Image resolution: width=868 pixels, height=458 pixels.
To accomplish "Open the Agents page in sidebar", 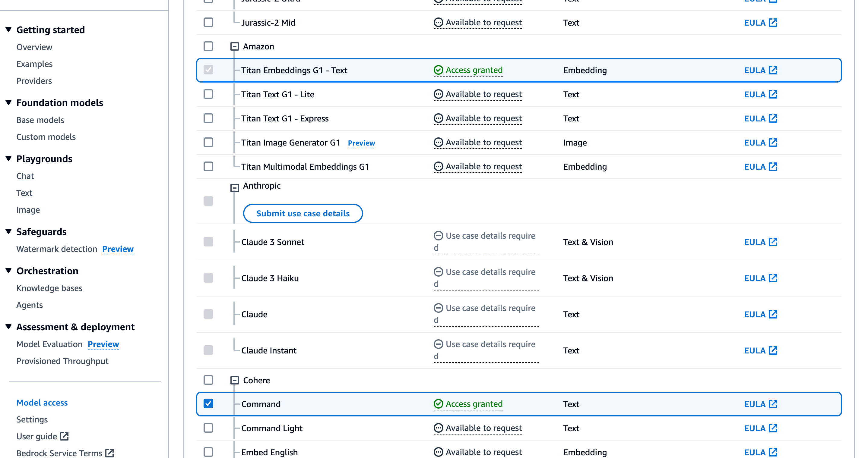I will [30, 305].
